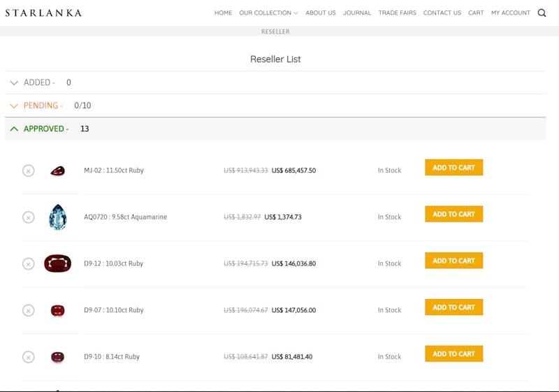
Task: Open product link MJ-02 : 11.50ct Ruby
Action: click(x=114, y=170)
